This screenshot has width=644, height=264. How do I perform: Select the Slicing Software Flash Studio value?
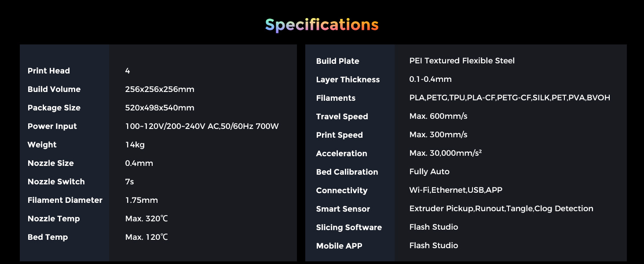coord(434,227)
